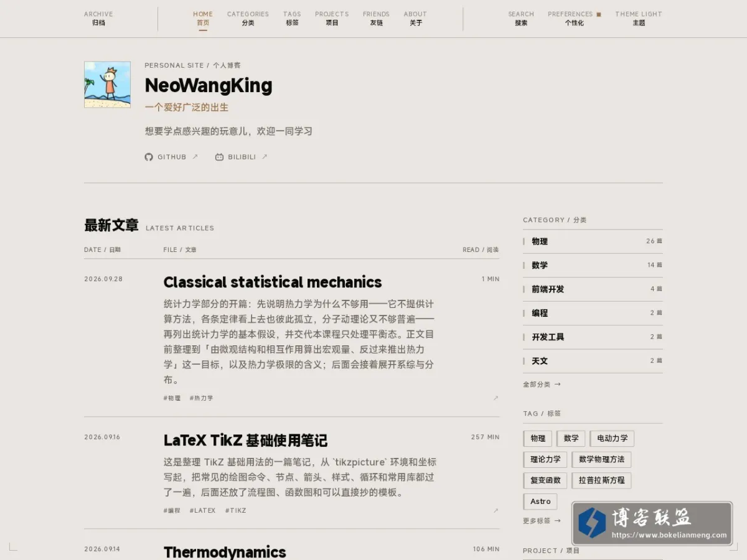Click the 复变函数 tag chip
Image resolution: width=747 pixels, height=560 pixels.
point(545,481)
